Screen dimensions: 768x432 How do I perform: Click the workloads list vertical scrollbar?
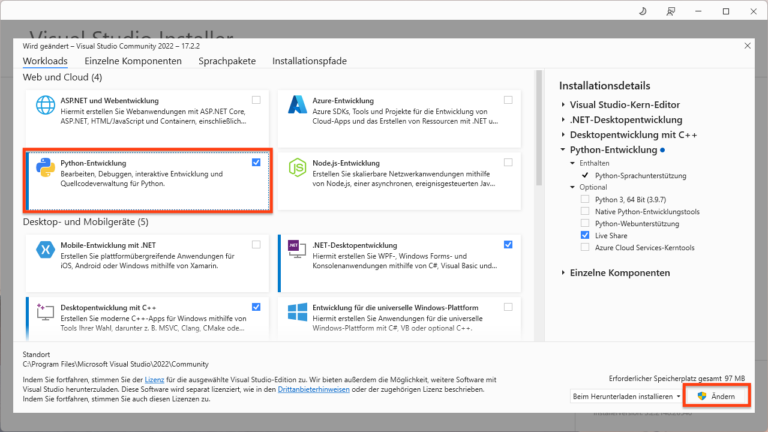(x=539, y=128)
